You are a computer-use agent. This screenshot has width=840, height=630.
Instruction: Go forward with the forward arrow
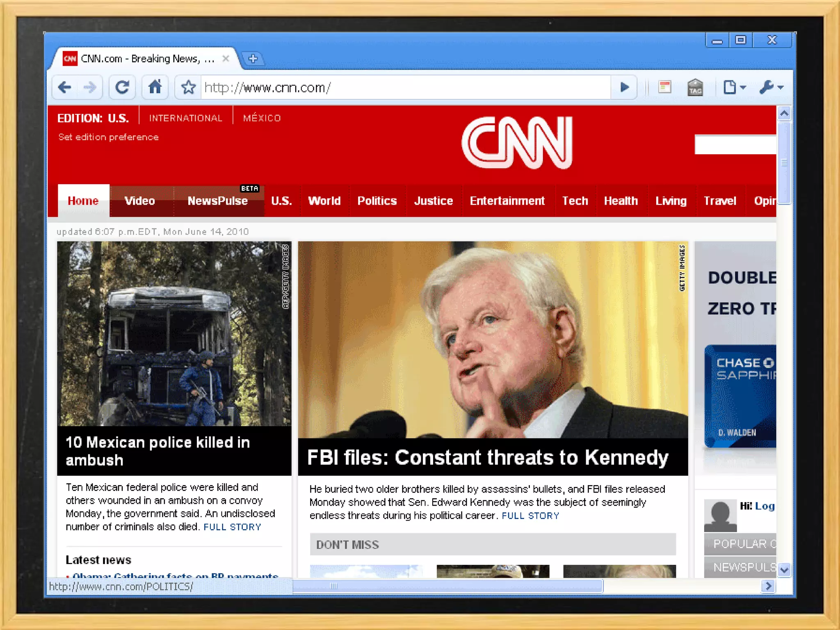tap(90, 87)
